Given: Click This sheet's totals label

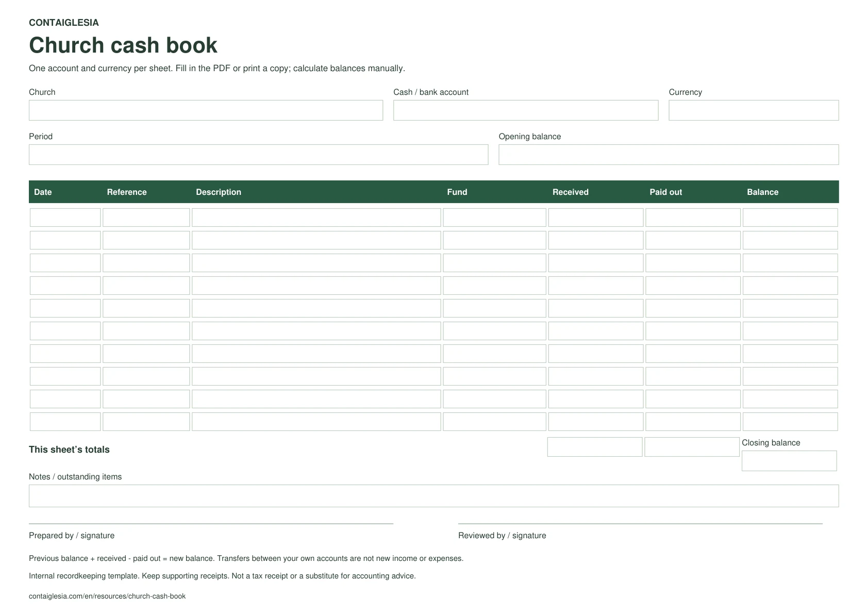Looking at the screenshot, I should [x=69, y=450].
